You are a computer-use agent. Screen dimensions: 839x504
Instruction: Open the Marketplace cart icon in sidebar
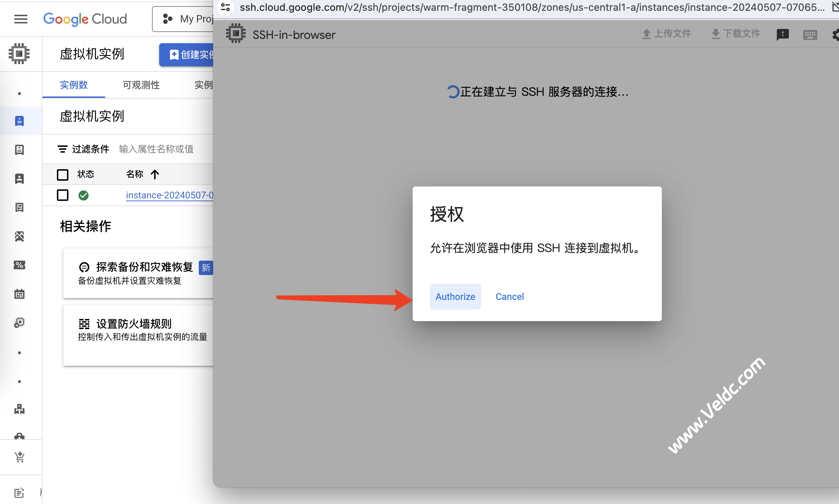19,457
